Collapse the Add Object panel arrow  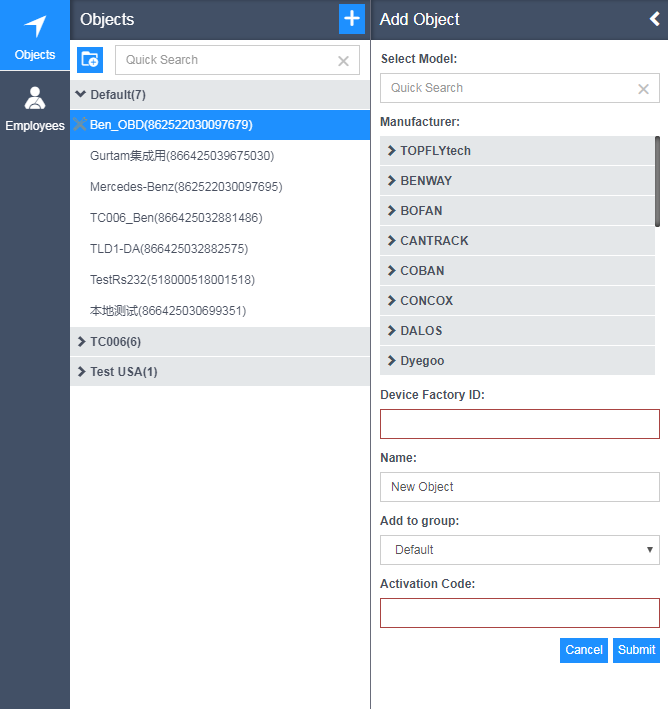(x=654, y=19)
